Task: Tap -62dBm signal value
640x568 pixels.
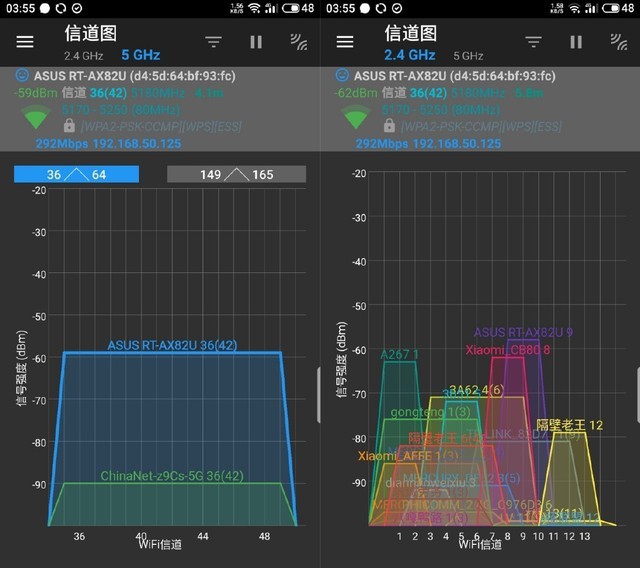Action: pos(356,93)
